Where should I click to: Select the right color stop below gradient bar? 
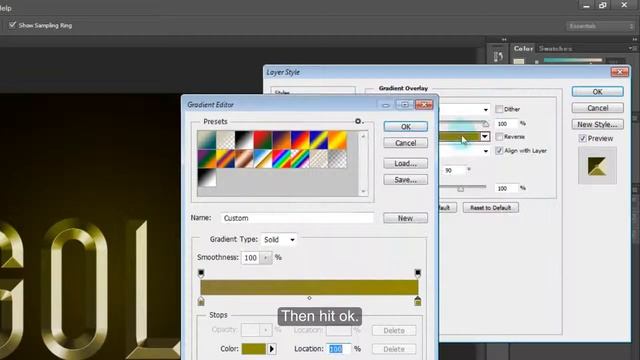click(x=418, y=301)
